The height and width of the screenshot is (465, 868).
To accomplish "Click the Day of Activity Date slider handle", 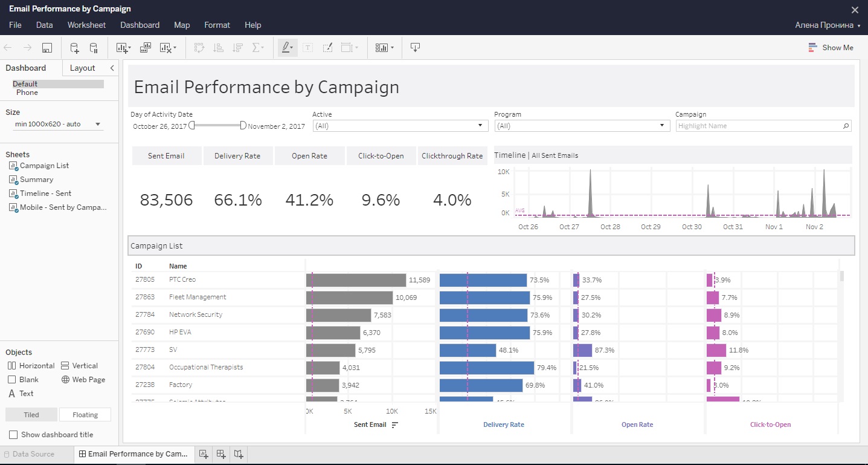I will point(192,125).
